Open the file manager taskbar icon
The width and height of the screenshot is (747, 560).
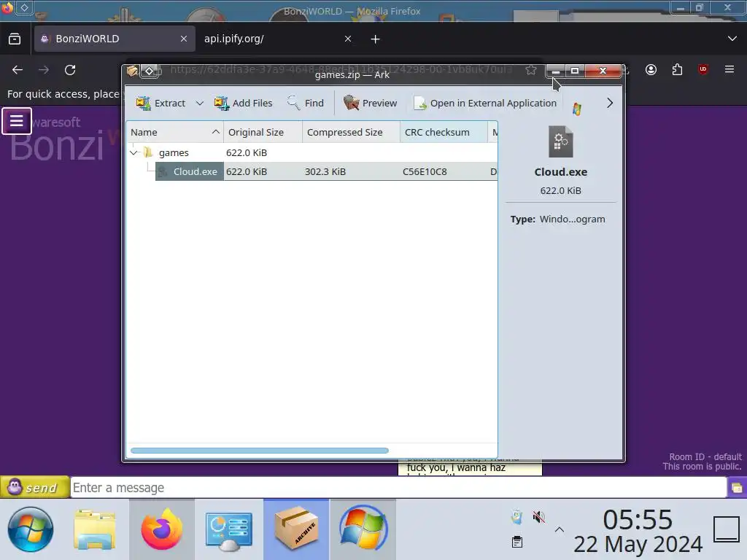coord(95,529)
